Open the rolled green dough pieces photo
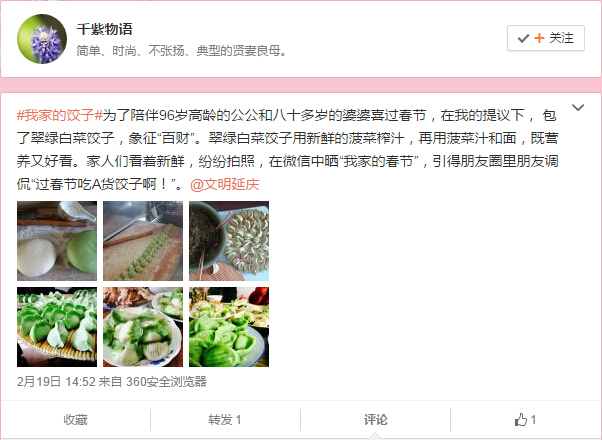 coord(143,241)
